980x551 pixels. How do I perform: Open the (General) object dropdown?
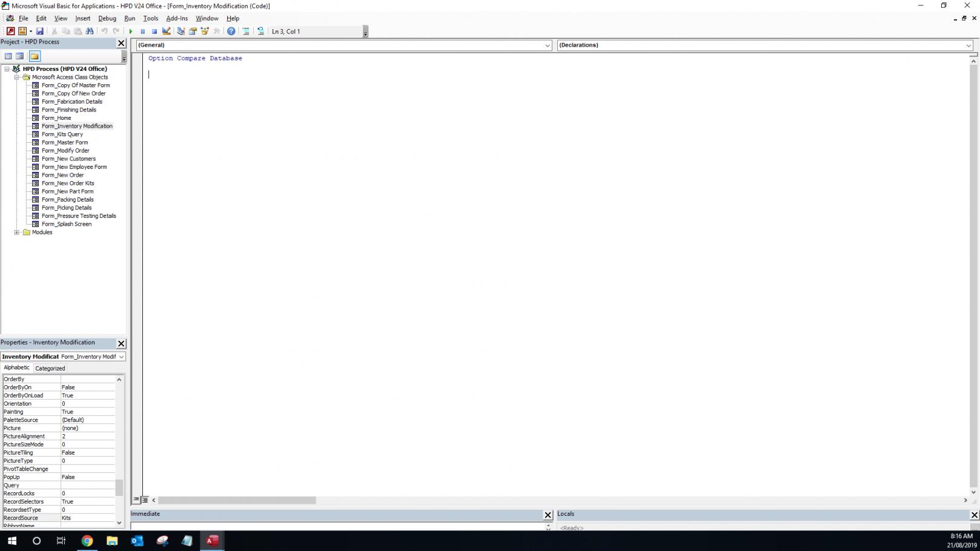click(548, 45)
